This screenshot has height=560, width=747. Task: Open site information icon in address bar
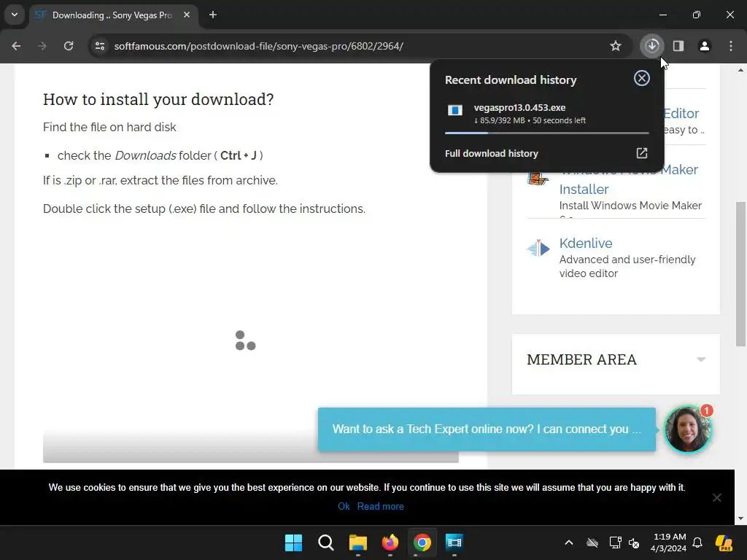[100, 46]
